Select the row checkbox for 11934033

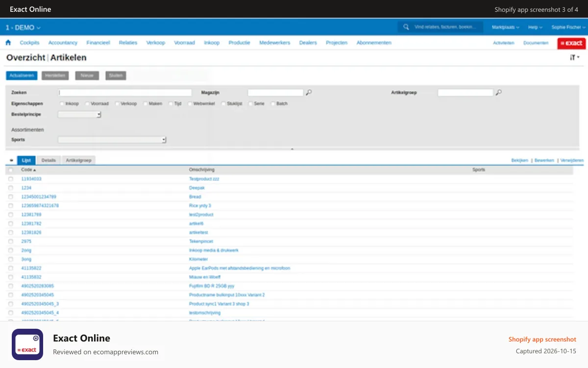point(11,179)
